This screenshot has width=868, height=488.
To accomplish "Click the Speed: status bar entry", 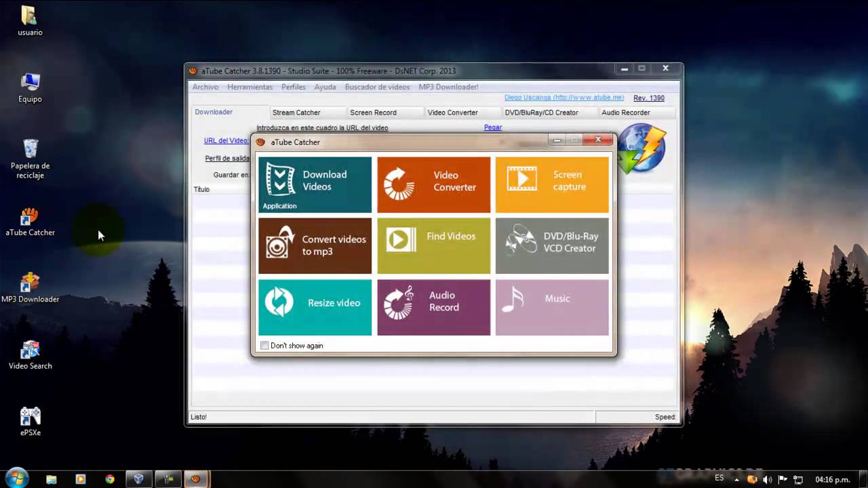I will coord(665,417).
